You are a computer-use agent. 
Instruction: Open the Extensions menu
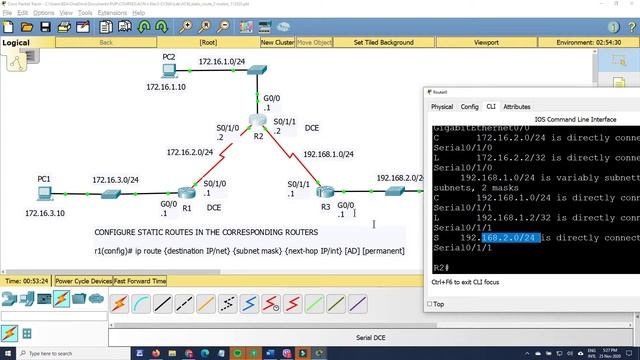pos(112,13)
